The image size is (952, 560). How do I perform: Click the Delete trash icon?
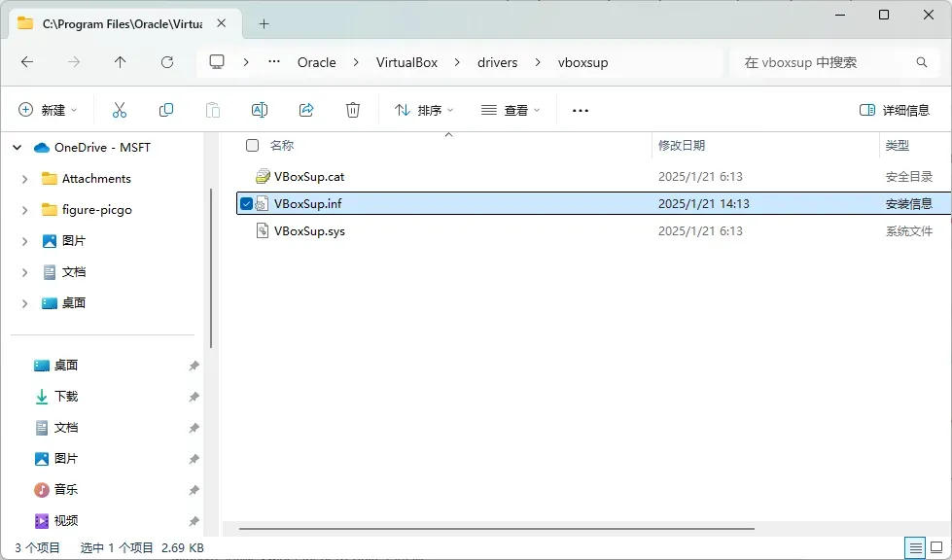[x=353, y=110]
